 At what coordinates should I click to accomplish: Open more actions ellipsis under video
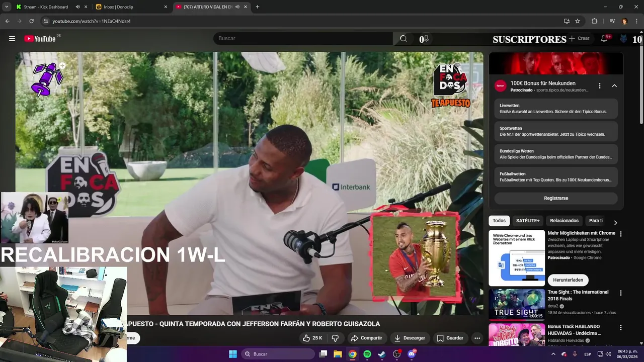pyautogui.click(x=477, y=338)
